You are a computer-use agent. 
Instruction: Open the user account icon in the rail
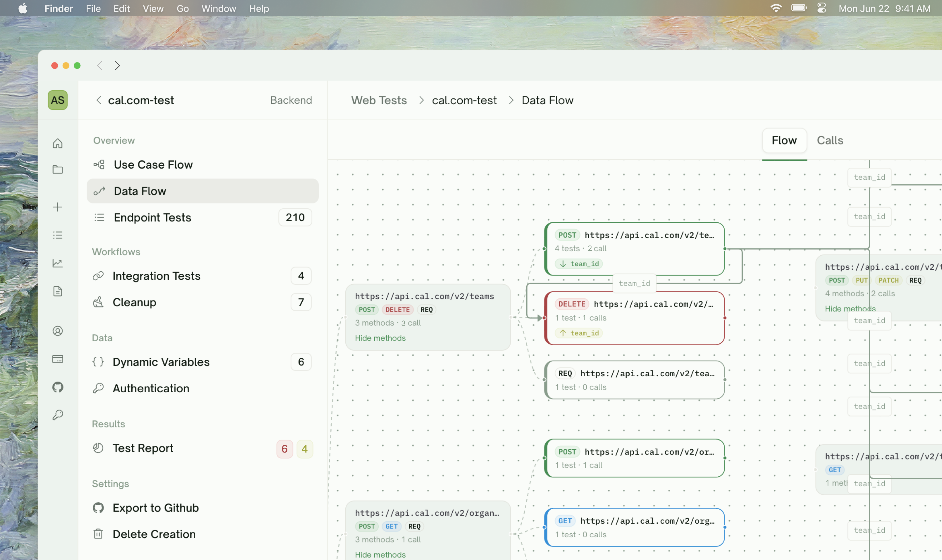point(57,331)
